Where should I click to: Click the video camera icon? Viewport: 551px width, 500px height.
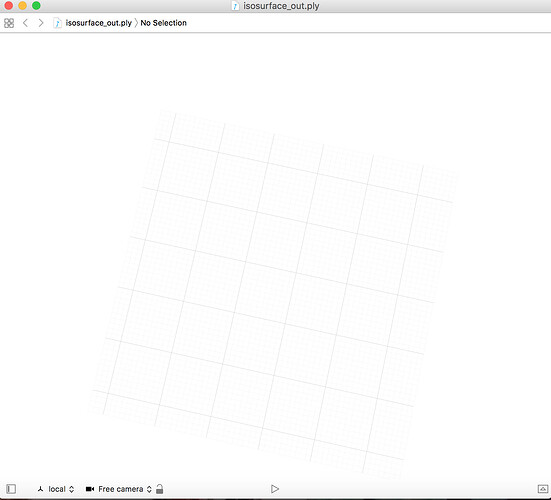[x=90, y=489]
